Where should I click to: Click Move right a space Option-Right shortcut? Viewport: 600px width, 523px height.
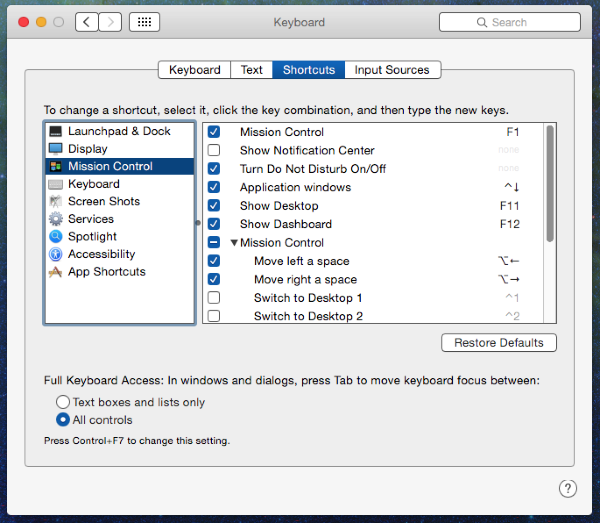(509, 279)
